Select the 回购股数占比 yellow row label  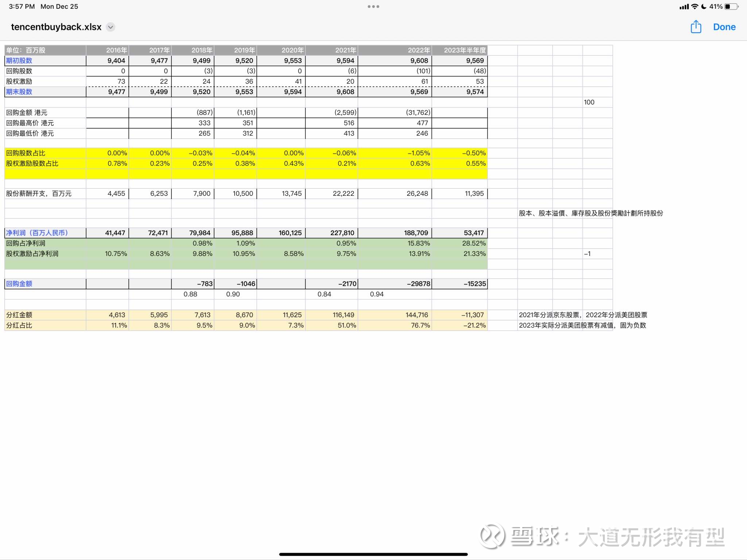click(45, 153)
